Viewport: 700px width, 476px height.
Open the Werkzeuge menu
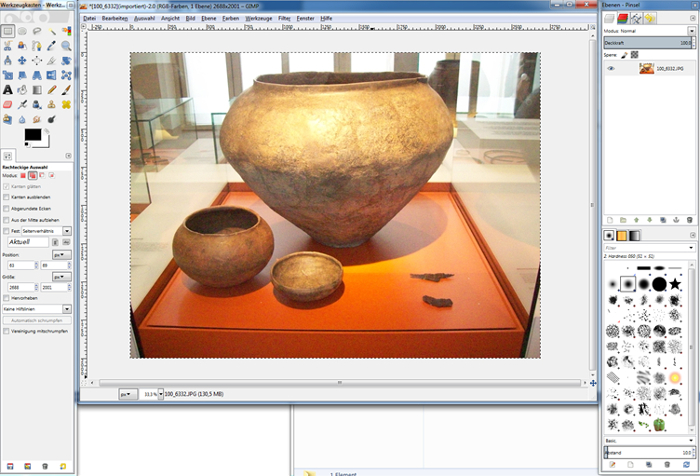(x=259, y=18)
